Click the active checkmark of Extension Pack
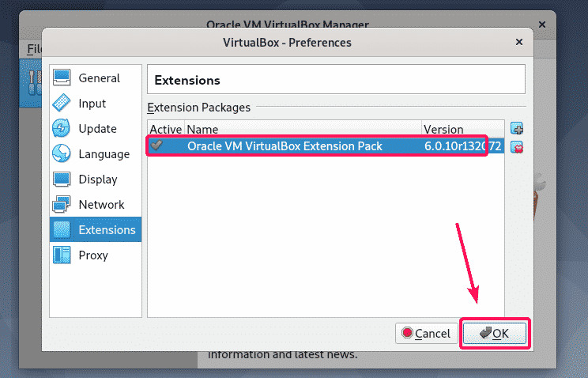The width and height of the screenshot is (588, 378). pyautogui.click(x=156, y=146)
